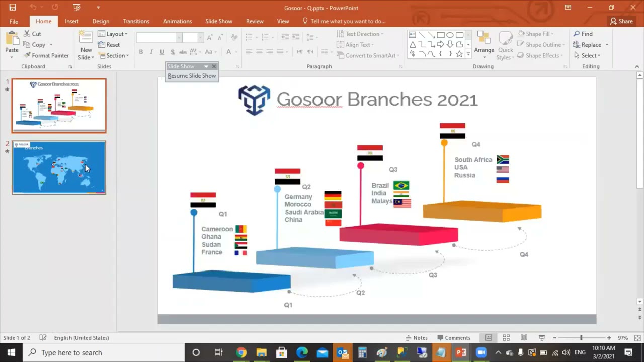Choose the Down Arrow block shape
Screen dimensions: 644x362
click(450, 45)
